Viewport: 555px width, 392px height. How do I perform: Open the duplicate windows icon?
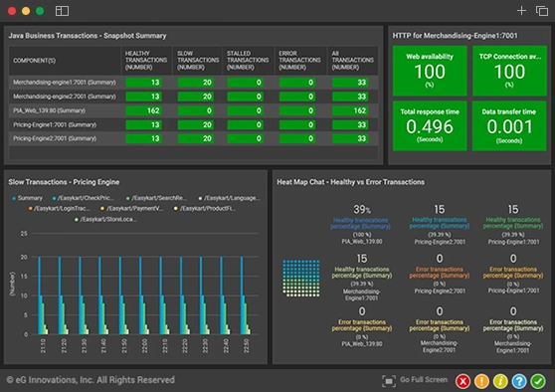pyautogui.click(x=541, y=11)
